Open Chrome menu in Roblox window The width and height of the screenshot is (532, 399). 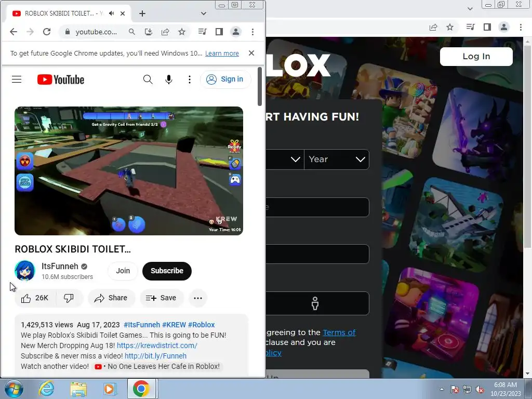pyautogui.click(x=521, y=27)
